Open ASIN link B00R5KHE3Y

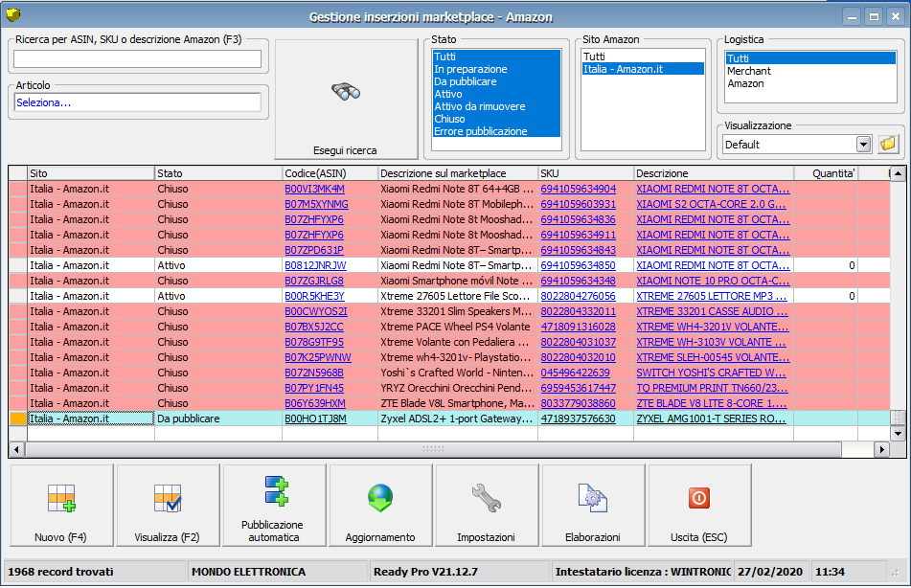pyautogui.click(x=314, y=296)
